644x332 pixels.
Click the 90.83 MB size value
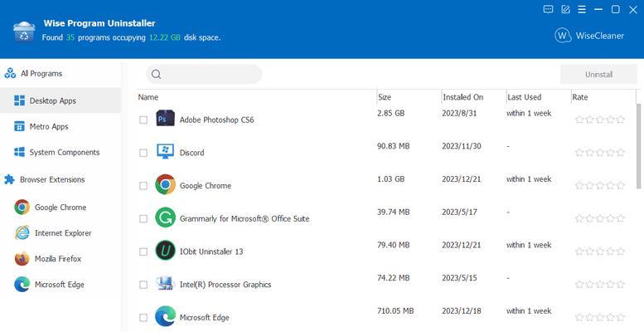(393, 146)
